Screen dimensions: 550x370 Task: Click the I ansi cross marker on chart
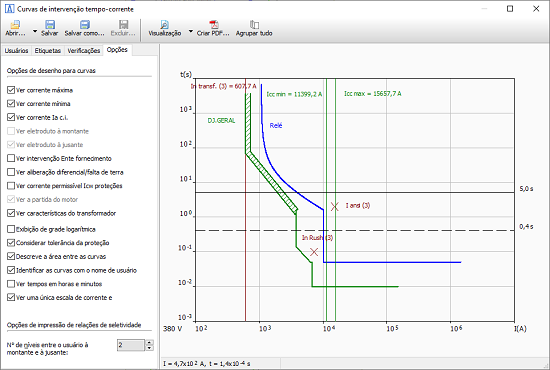tap(335, 207)
